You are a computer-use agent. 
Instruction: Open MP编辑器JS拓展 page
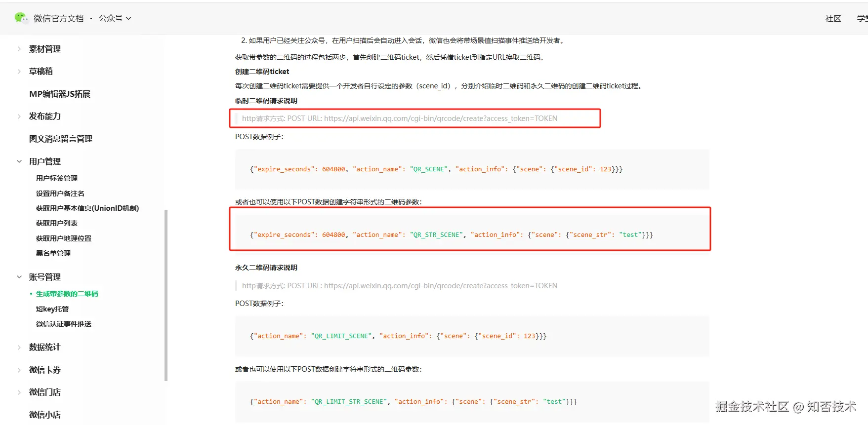coord(60,94)
